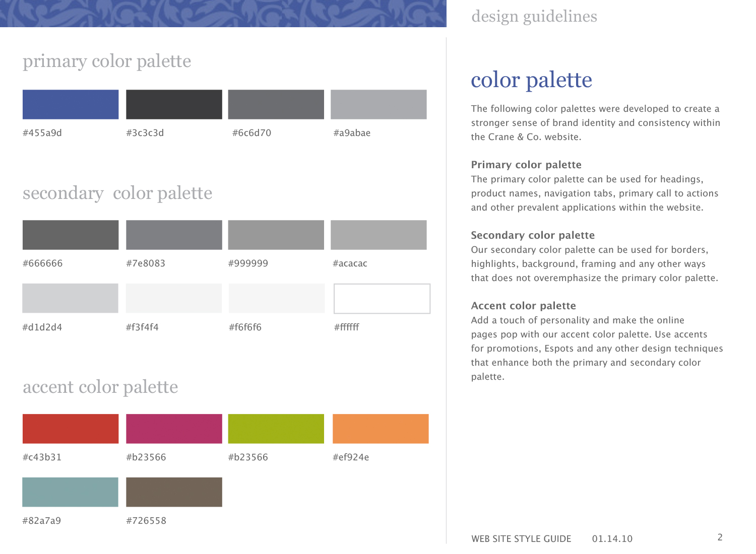Choose the #acacac swatch
The height and width of the screenshot is (554, 756).
pyautogui.click(x=379, y=235)
